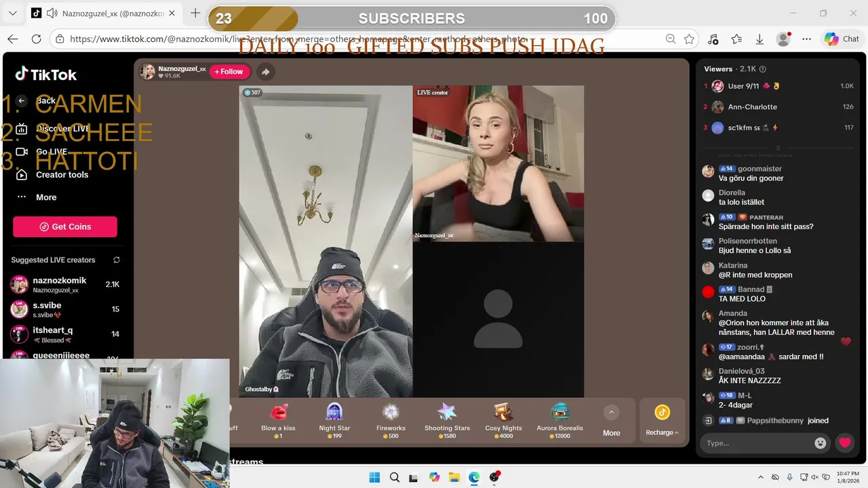Click the zoom out magnifier in address bar
The height and width of the screenshot is (488, 868).
(x=671, y=39)
